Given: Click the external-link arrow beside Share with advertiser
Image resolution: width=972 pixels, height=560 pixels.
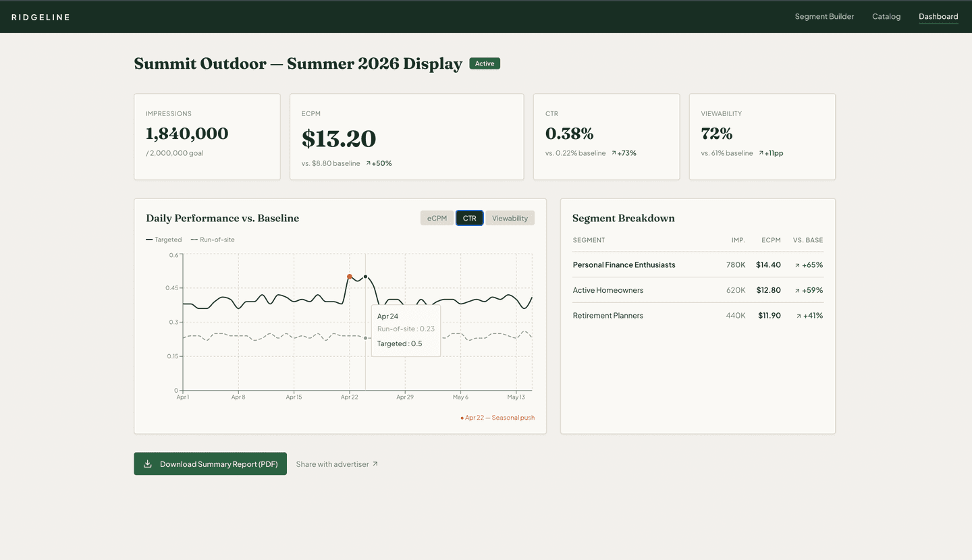Looking at the screenshot, I should pos(376,464).
